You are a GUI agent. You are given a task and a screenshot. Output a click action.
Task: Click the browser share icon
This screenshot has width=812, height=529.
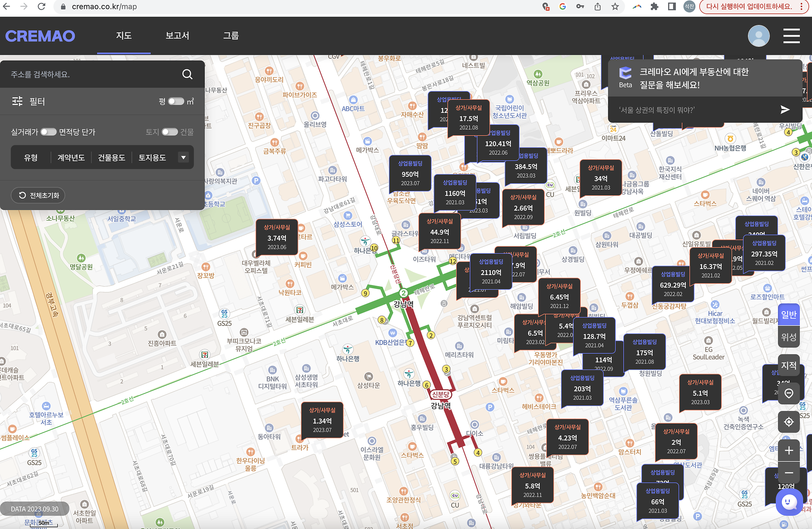click(598, 6)
